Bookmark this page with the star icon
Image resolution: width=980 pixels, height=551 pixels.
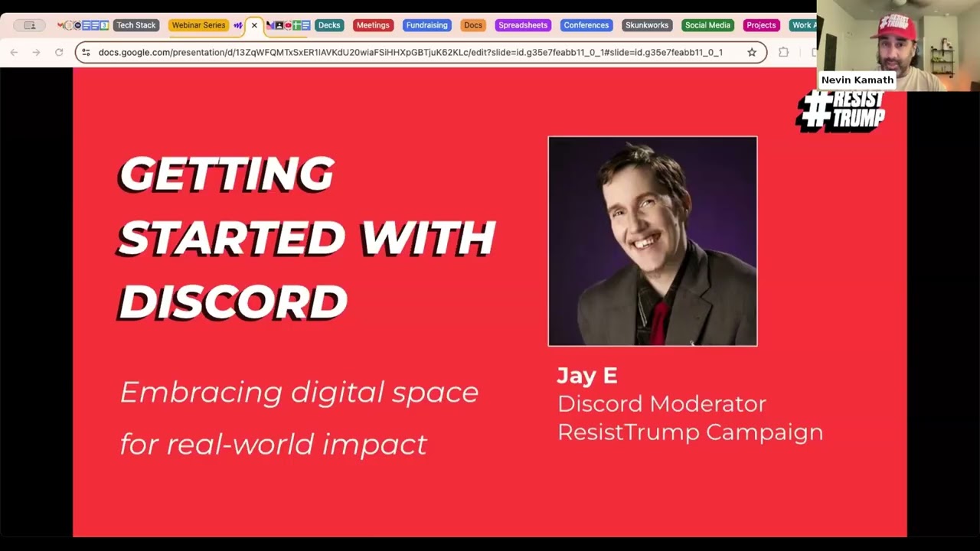752,52
